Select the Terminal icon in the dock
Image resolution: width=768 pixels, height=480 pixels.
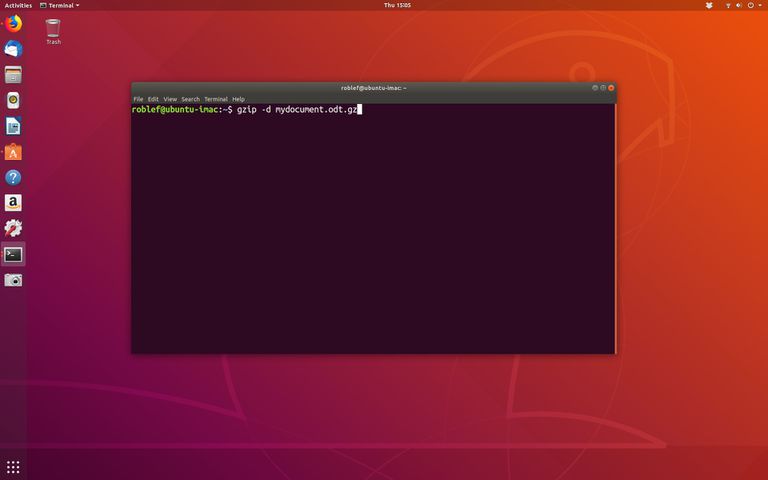(x=13, y=254)
